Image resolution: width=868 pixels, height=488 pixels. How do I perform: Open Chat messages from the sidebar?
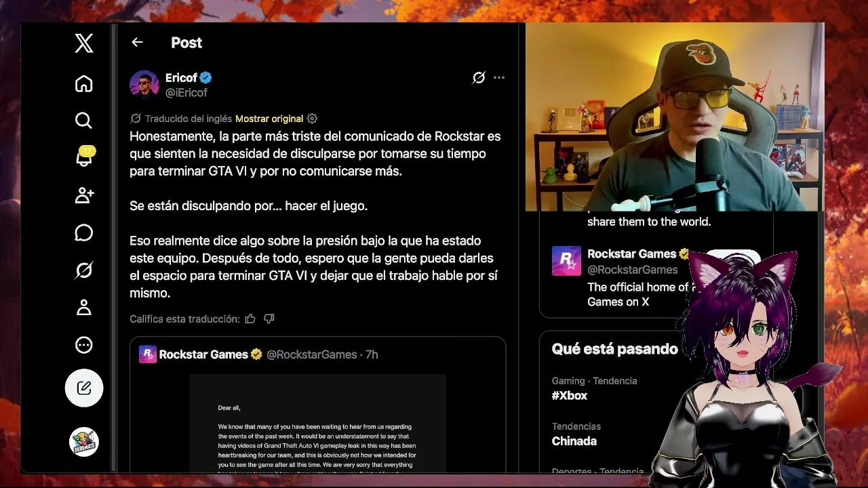point(84,233)
